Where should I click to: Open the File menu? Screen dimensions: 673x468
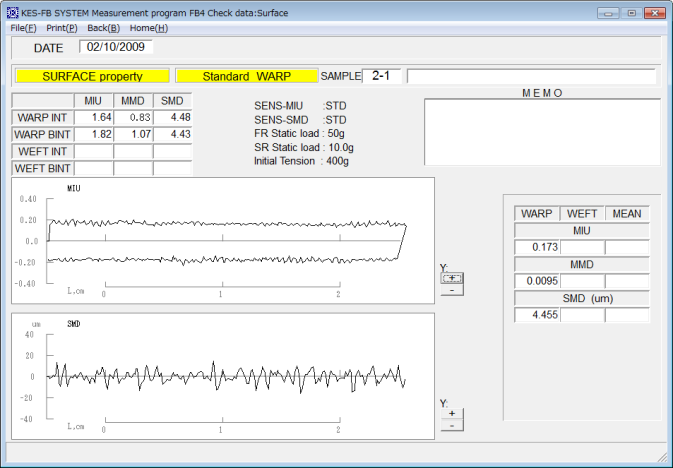click(x=23, y=28)
